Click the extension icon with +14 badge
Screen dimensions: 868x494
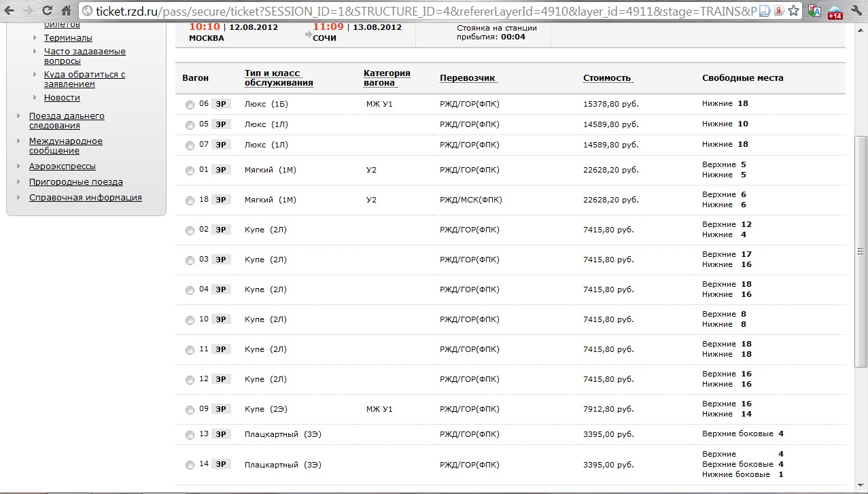point(835,12)
